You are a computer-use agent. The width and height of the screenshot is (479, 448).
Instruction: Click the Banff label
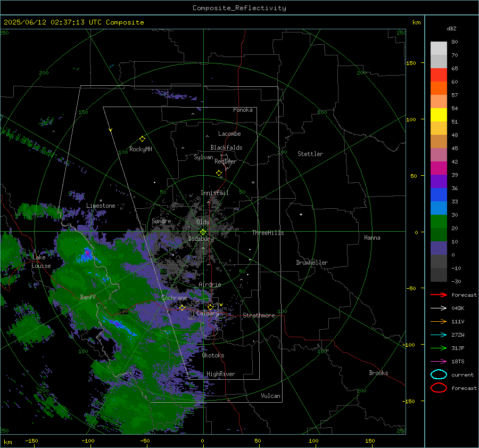[x=88, y=297]
